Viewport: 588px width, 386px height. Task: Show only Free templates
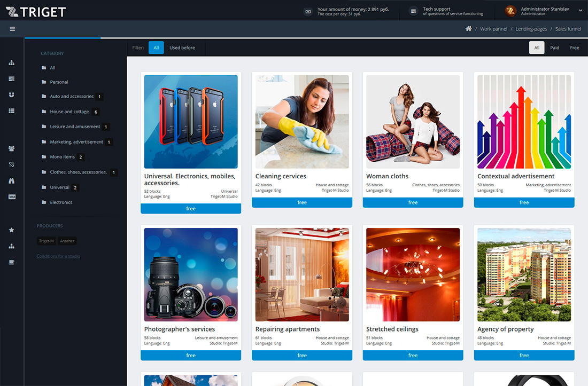(x=575, y=48)
